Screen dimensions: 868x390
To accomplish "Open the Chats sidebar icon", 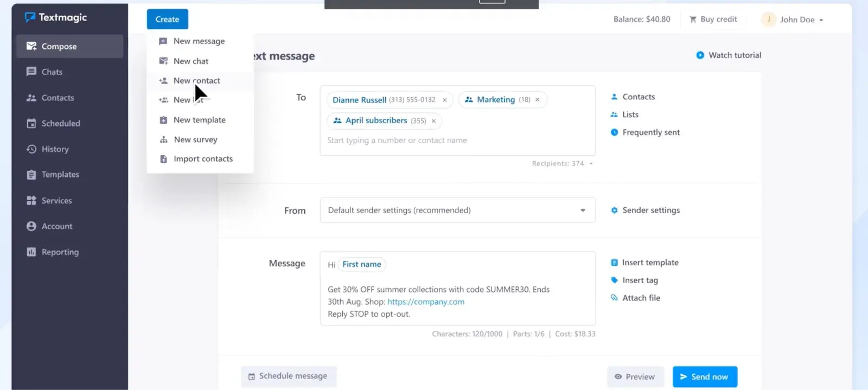I will (x=31, y=72).
